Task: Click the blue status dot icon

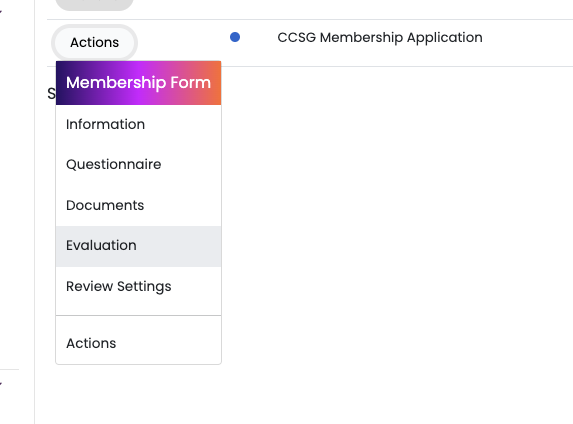Action: (x=235, y=37)
